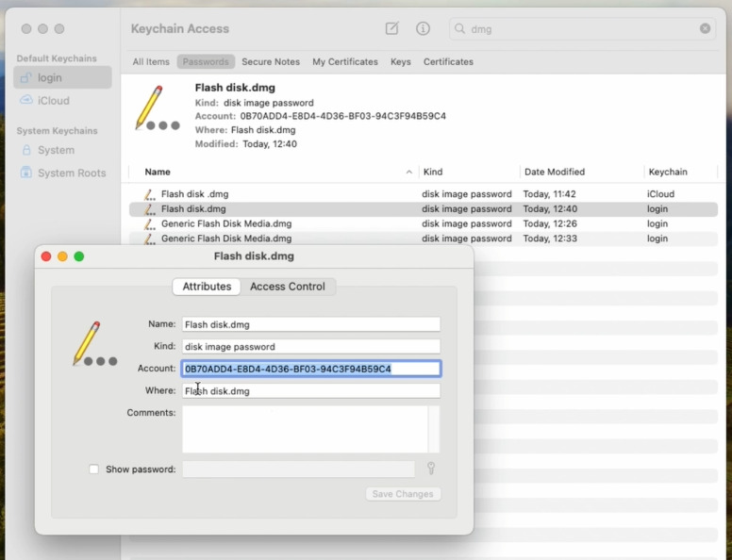Click the key icon next to password field
This screenshot has height=560, width=732.
click(x=431, y=468)
